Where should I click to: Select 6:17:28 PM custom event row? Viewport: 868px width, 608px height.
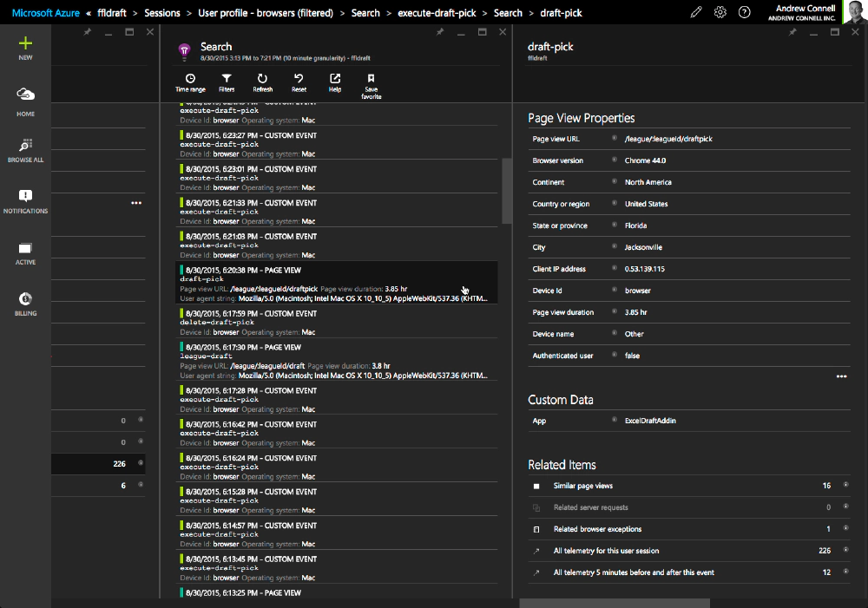pyautogui.click(x=337, y=400)
